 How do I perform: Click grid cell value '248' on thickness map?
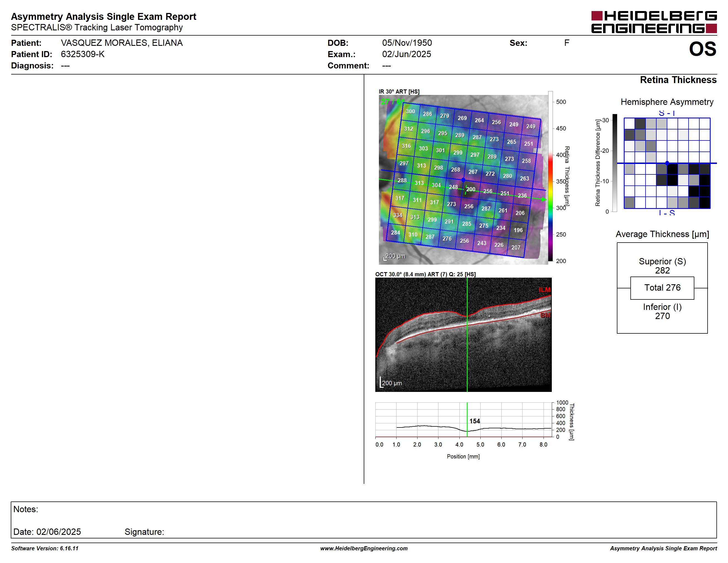pos(453,187)
